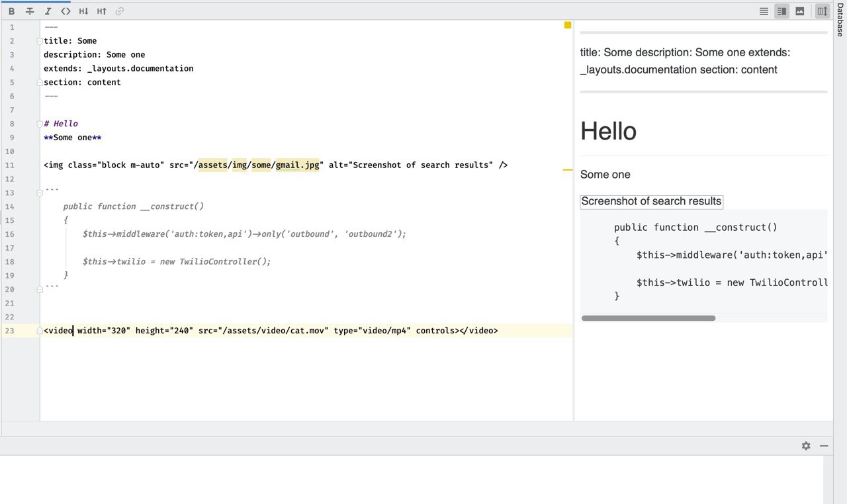Click the fold marker at the closing backticks
Screen dimensions: 847x504
(x=40, y=290)
